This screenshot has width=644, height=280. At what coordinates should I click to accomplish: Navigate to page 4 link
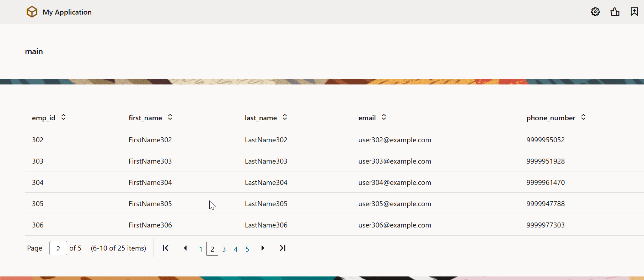pos(236,249)
